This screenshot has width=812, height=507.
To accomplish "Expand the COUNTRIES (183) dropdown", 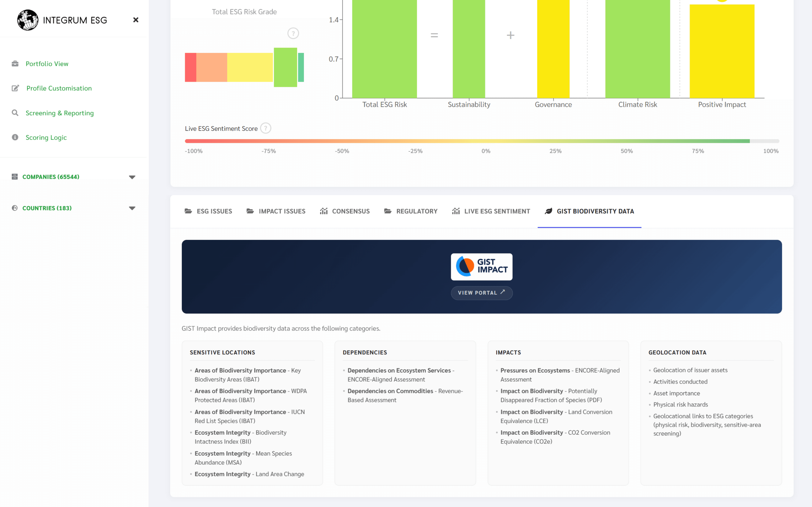I will [x=132, y=208].
